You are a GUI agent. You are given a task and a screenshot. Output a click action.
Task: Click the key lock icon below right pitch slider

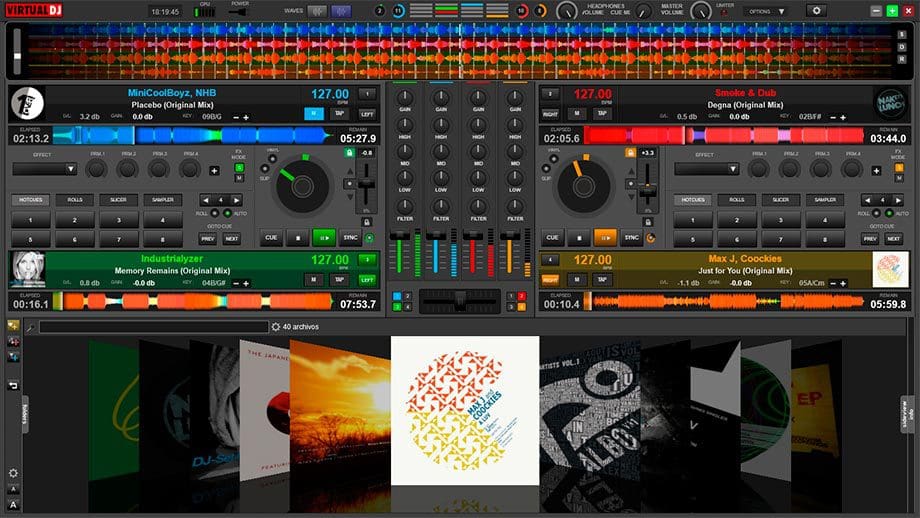coord(648,222)
